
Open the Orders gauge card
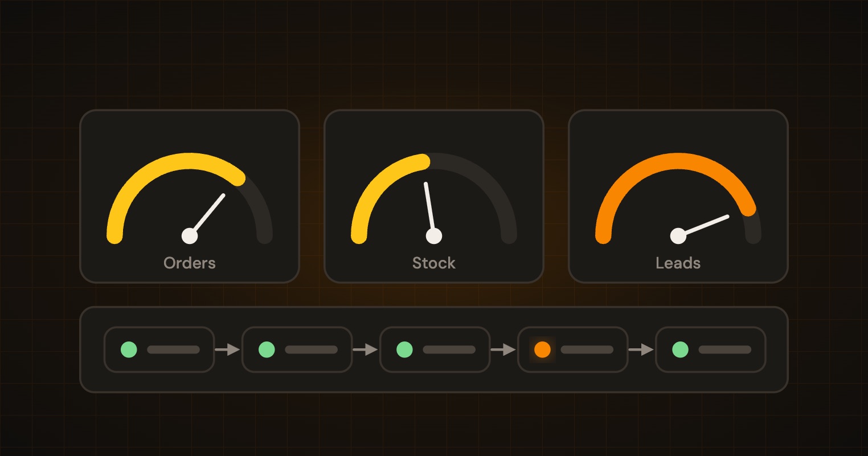190,196
